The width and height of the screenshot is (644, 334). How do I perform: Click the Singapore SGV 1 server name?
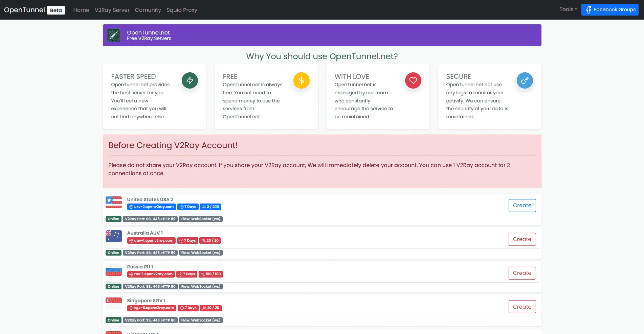pos(146,301)
